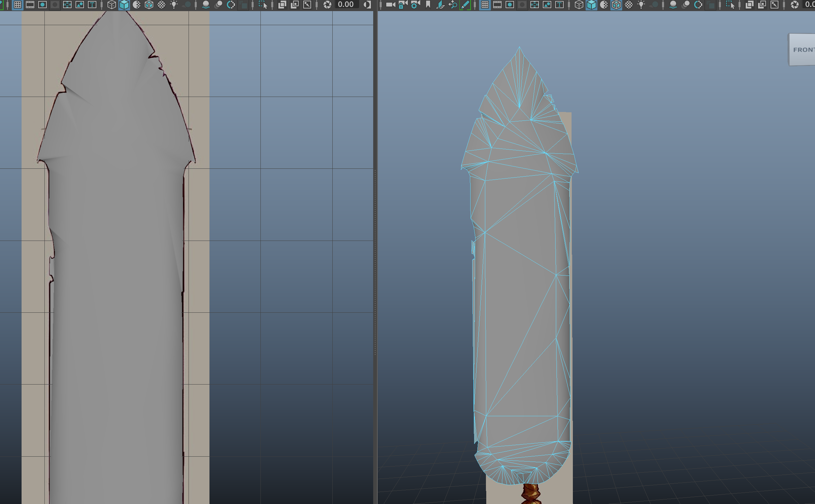
Task: Select the Grease Pencil tool icon
Action: tap(465, 5)
